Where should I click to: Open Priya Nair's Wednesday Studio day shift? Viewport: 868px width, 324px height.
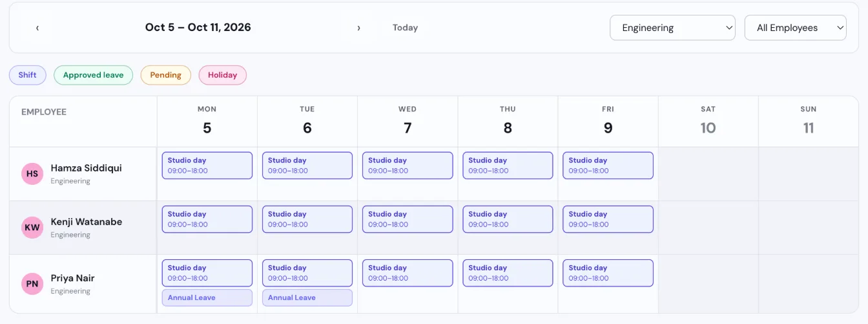pyautogui.click(x=408, y=273)
